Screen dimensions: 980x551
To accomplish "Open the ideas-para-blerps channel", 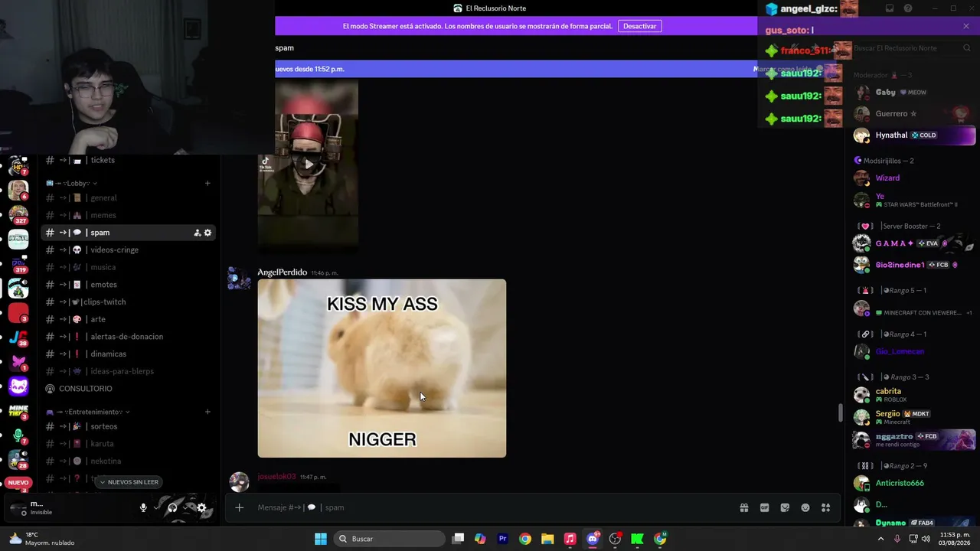I will [128, 371].
